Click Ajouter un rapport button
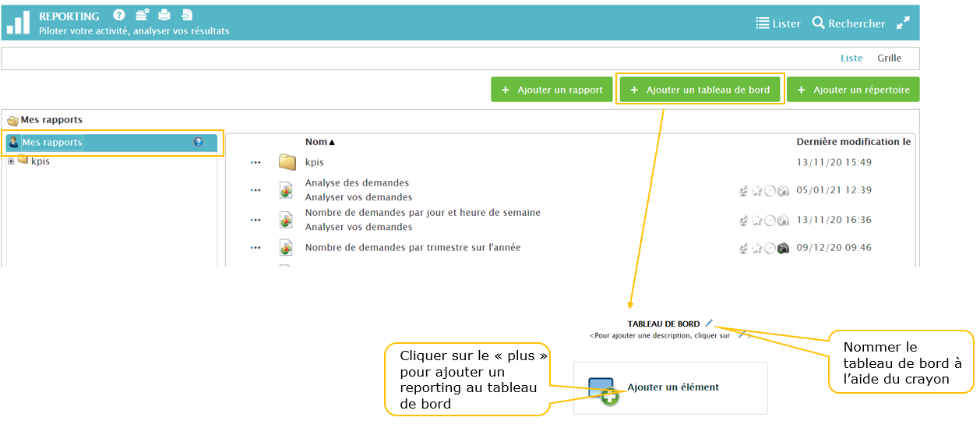Viewport: 980px width, 428px height. click(x=552, y=90)
